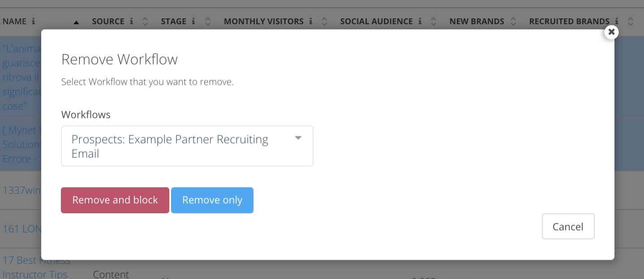644x279 pixels.
Task: Sort by NEW BRANDS arrows
Action: [513, 21]
